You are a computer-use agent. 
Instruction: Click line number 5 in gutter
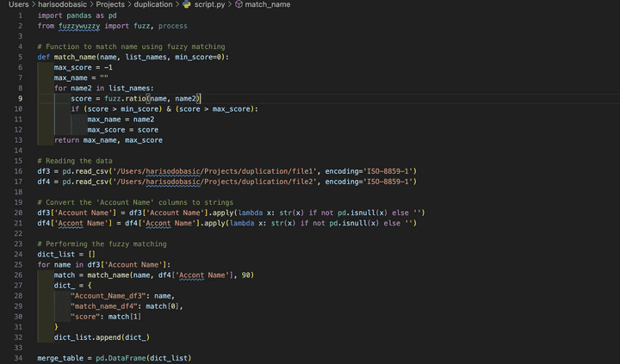(x=20, y=57)
